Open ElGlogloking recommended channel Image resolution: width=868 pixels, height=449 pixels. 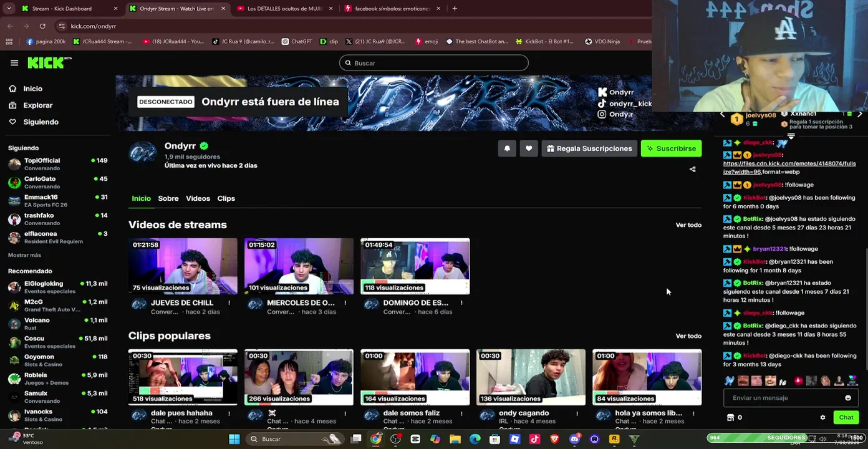pos(57,287)
